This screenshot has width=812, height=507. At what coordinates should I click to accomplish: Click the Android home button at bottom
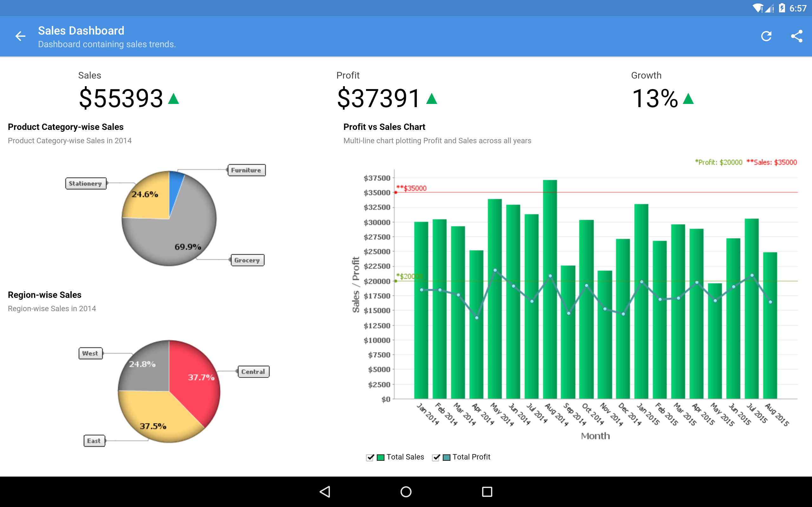tap(406, 491)
